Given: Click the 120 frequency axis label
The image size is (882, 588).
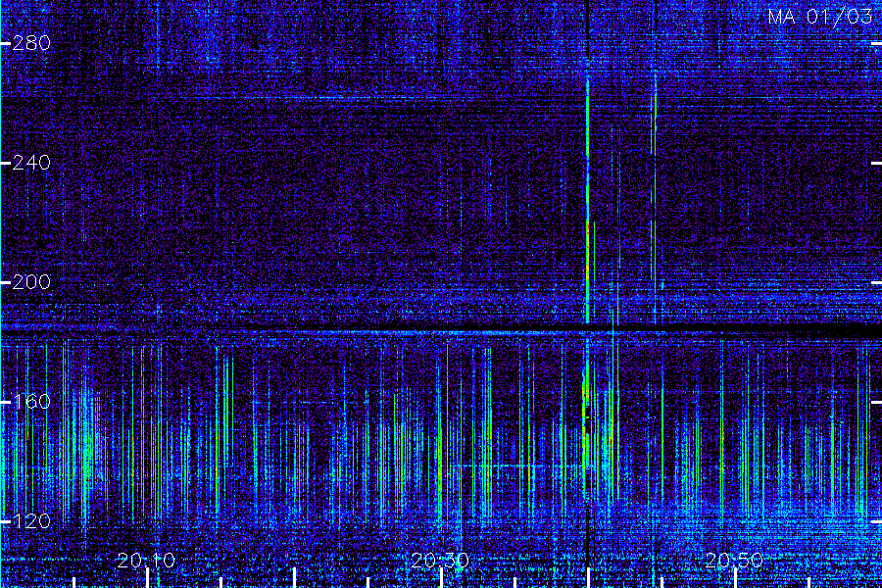Looking at the screenshot, I should coord(31,521).
